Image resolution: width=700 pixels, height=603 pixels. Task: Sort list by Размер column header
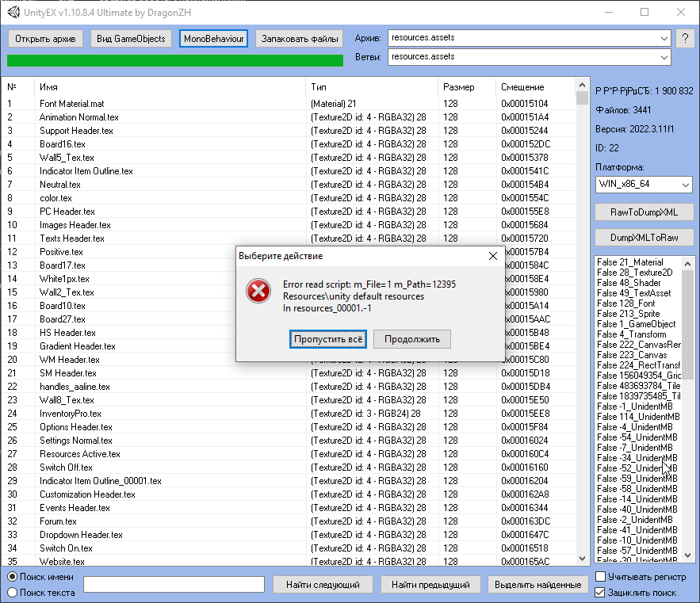459,87
